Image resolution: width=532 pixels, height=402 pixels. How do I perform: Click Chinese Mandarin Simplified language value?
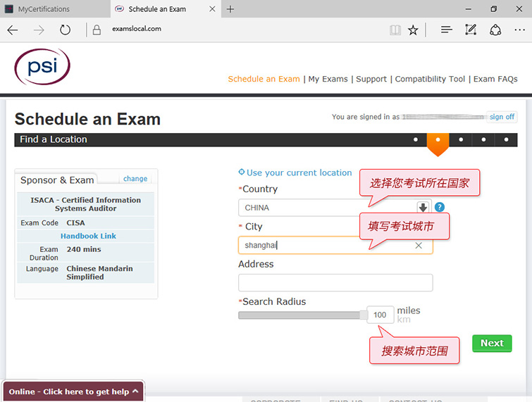click(x=100, y=272)
